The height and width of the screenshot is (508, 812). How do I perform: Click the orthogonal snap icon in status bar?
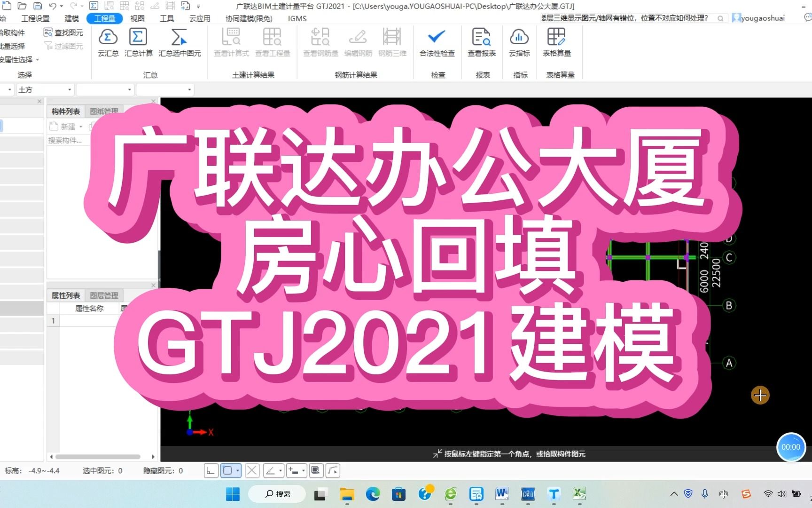point(211,470)
